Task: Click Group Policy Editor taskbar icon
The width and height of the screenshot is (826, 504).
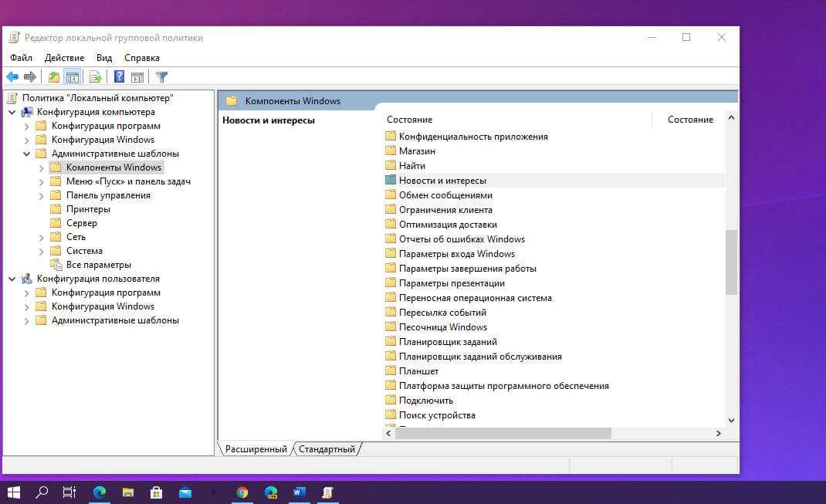Action: coord(327,492)
